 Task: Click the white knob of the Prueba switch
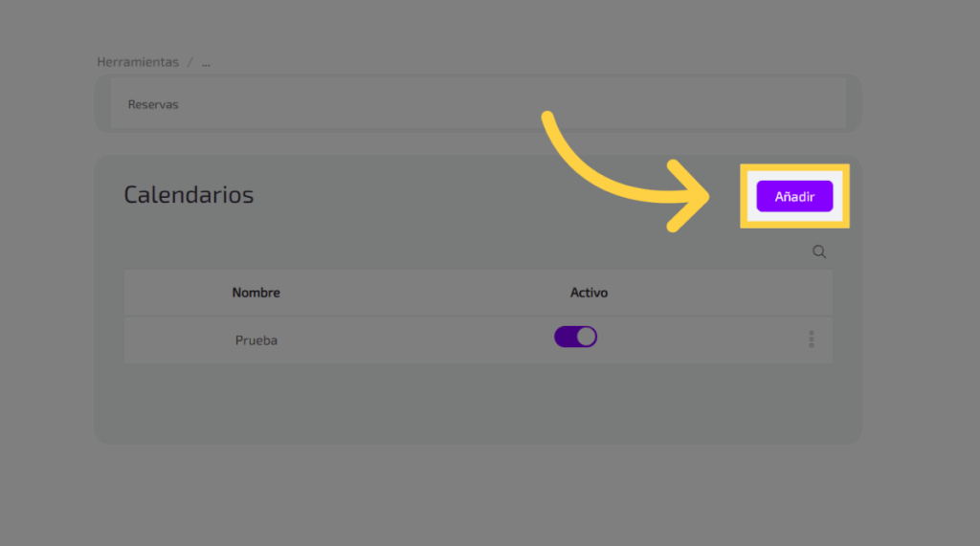pos(586,337)
